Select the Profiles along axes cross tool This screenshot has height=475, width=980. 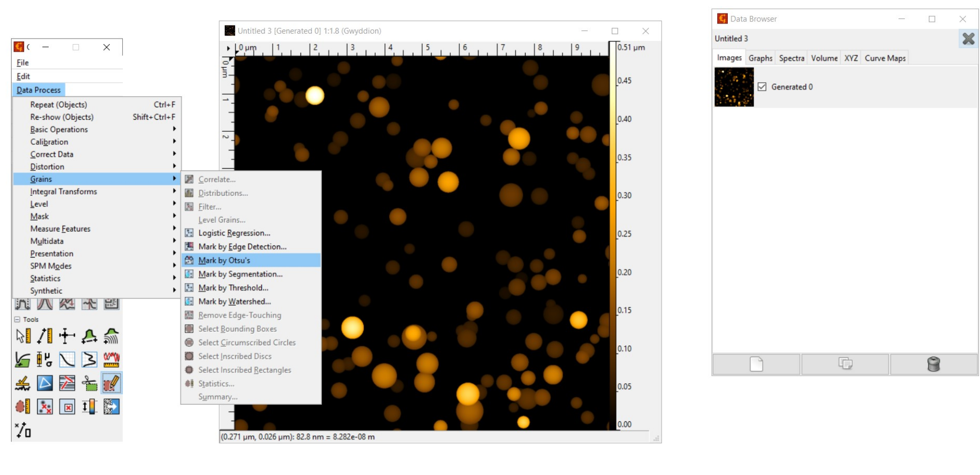click(67, 336)
